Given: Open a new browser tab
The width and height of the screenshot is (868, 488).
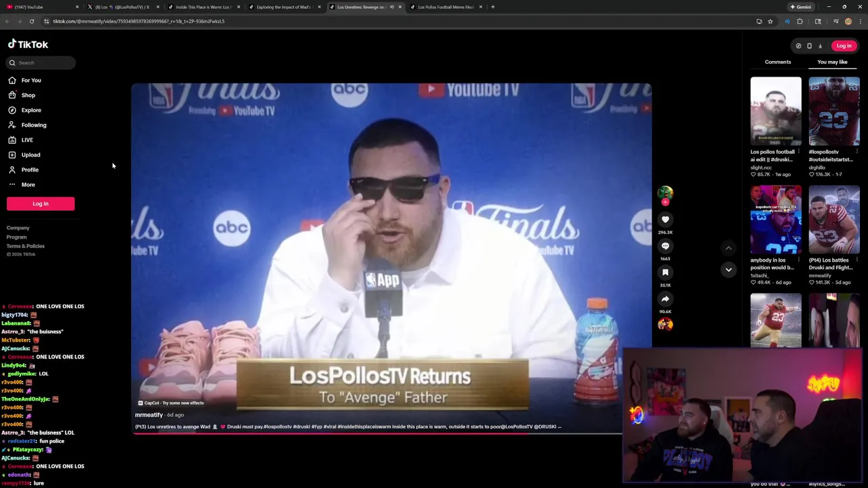Looking at the screenshot, I should pyautogui.click(x=493, y=7).
